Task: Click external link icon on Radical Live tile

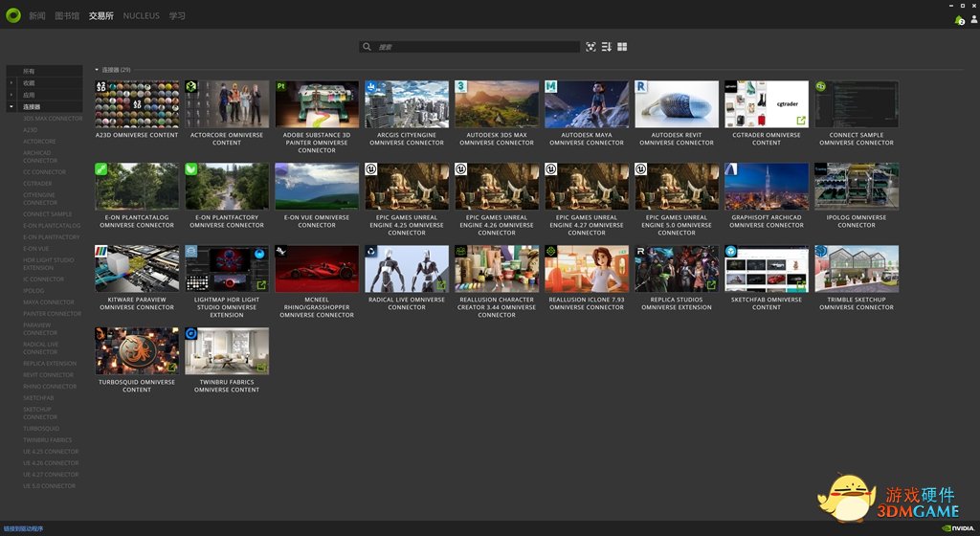Action: [441, 285]
